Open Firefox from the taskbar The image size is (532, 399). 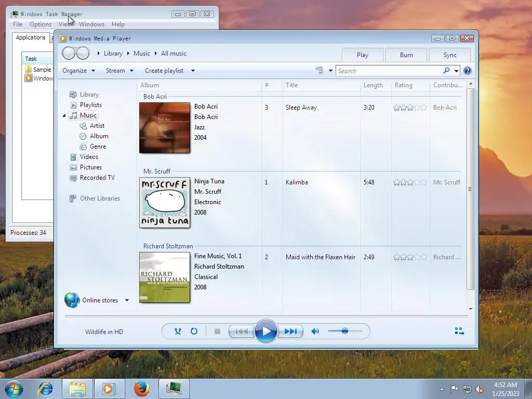click(x=142, y=389)
